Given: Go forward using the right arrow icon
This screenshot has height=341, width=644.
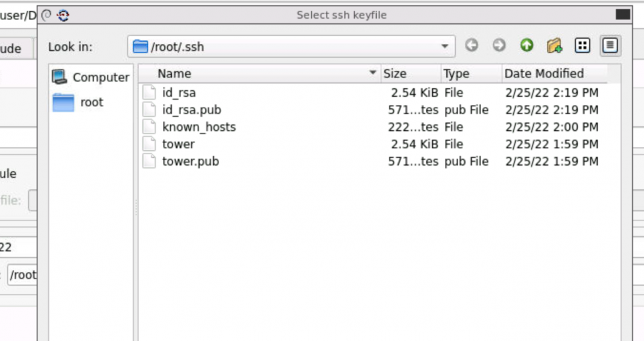Looking at the screenshot, I should click(x=499, y=45).
